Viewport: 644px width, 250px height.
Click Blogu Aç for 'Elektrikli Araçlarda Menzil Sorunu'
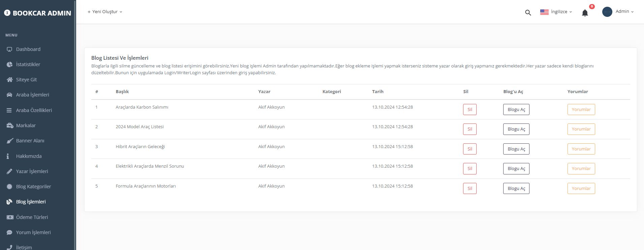click(x=516, y=169)
